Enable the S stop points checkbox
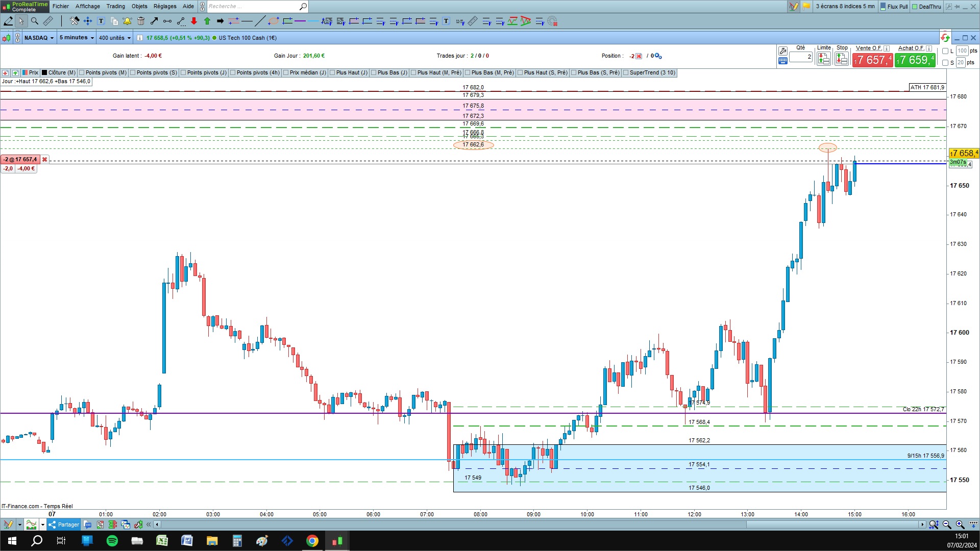The height and width of the screenshot is (551, 980). 945,63
